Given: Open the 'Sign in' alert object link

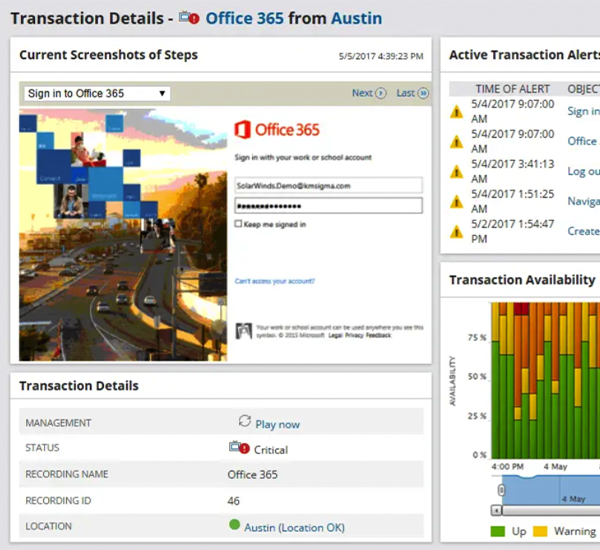Looking at the screenshot, I should tap(583, 111).
